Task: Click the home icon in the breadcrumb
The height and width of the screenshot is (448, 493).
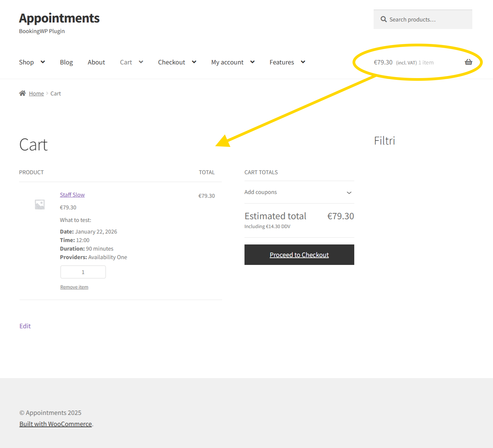Action: click(x=23, y=93)
